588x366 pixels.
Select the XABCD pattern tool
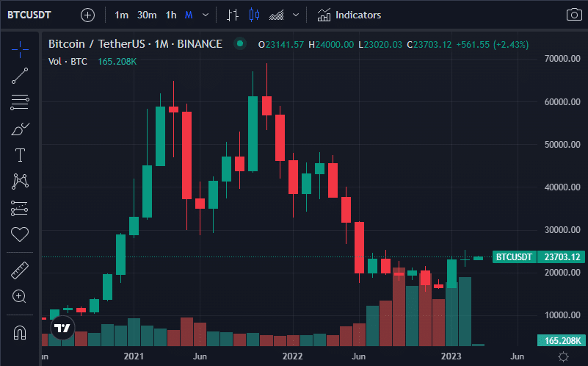click(20, 182)
